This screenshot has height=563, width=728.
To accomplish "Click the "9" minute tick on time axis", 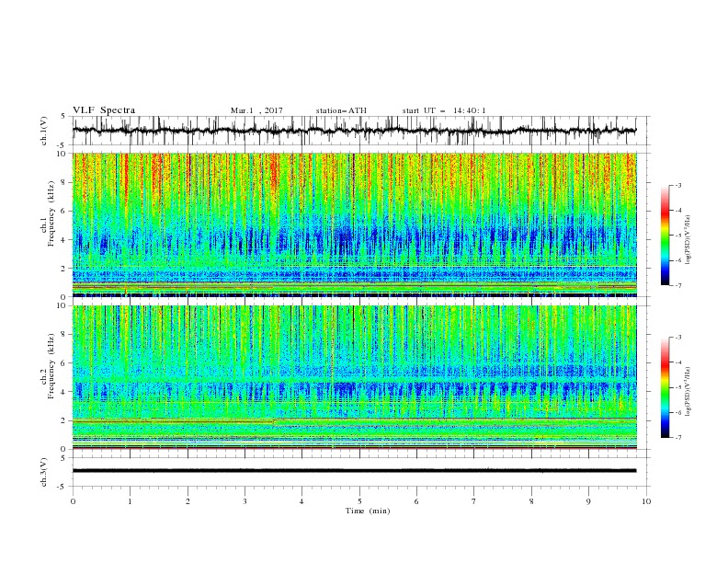I will click(588, 501).
